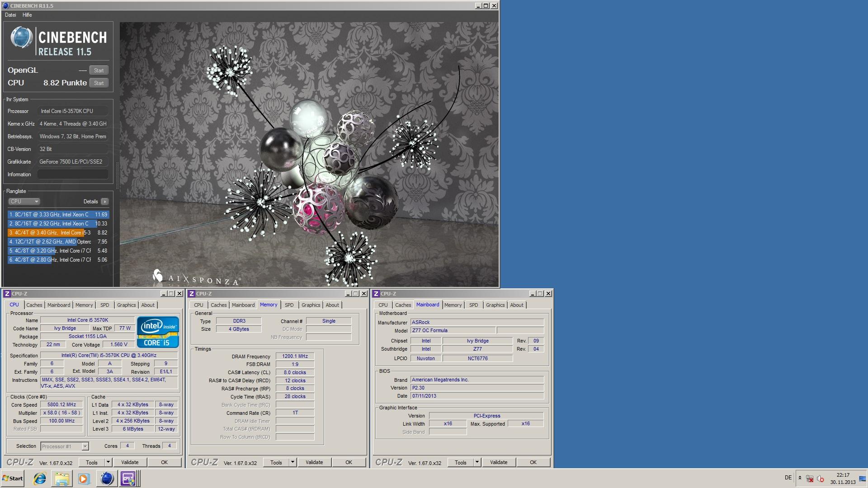Viewport: 868px width, 488px height.
Task: Start the CPU benchmark
Action: pyautogui.click(x=99, y=83)
